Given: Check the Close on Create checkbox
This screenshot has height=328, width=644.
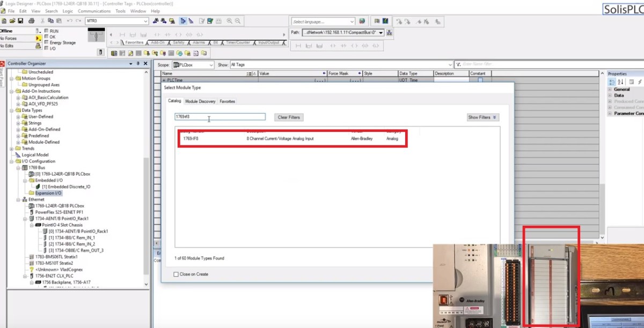Looking at the screenshot, I should [x=175, y=274].
